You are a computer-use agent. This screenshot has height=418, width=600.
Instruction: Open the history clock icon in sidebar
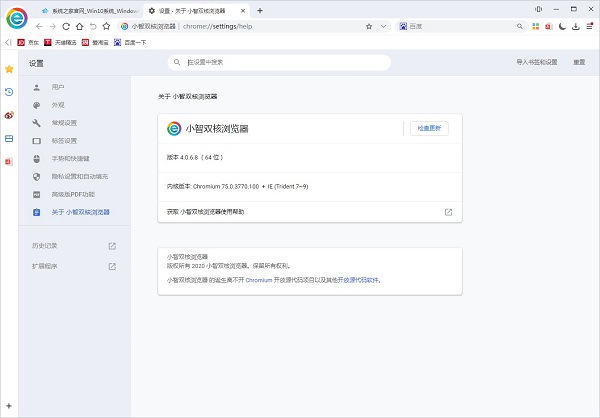pos(9,92)
